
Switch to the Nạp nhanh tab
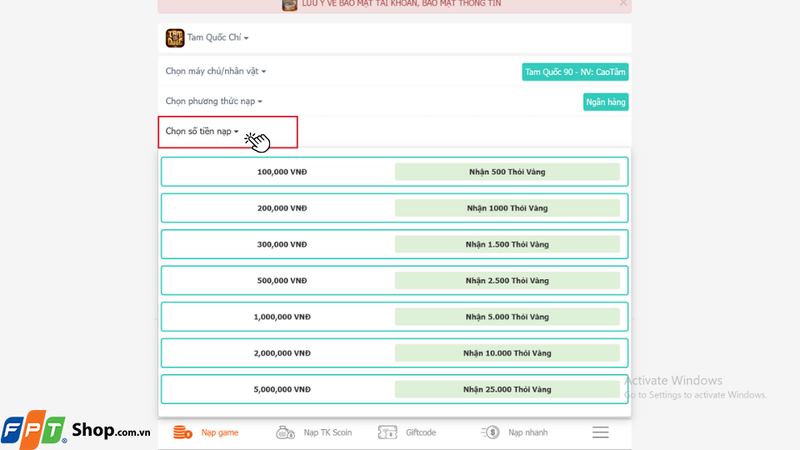[528, 433]
